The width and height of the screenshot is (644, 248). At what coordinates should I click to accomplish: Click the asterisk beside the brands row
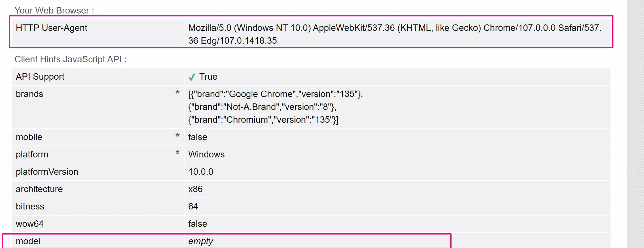point(177,93)
